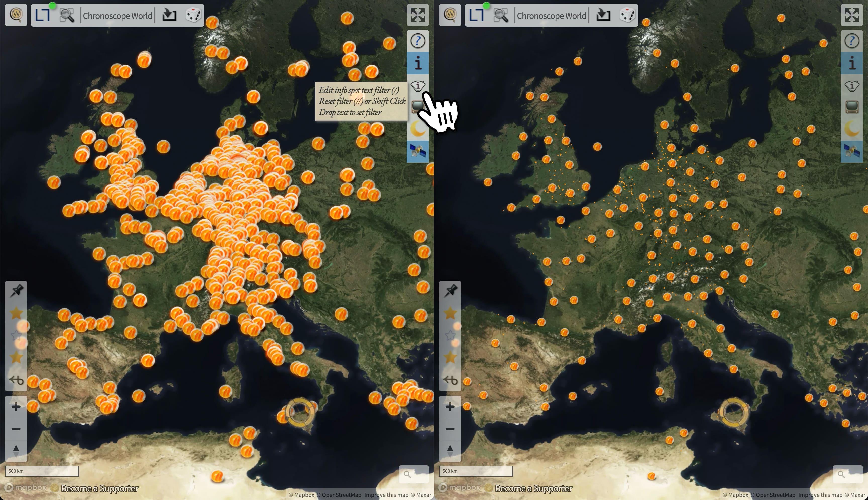Click the TV monitor icon in right map
Viewport: 868px width, 500px height.
851,107
